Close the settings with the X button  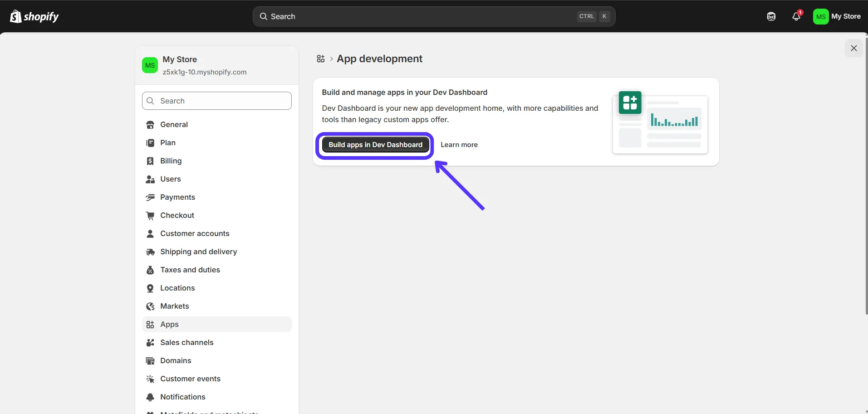(x=854, y=48)
